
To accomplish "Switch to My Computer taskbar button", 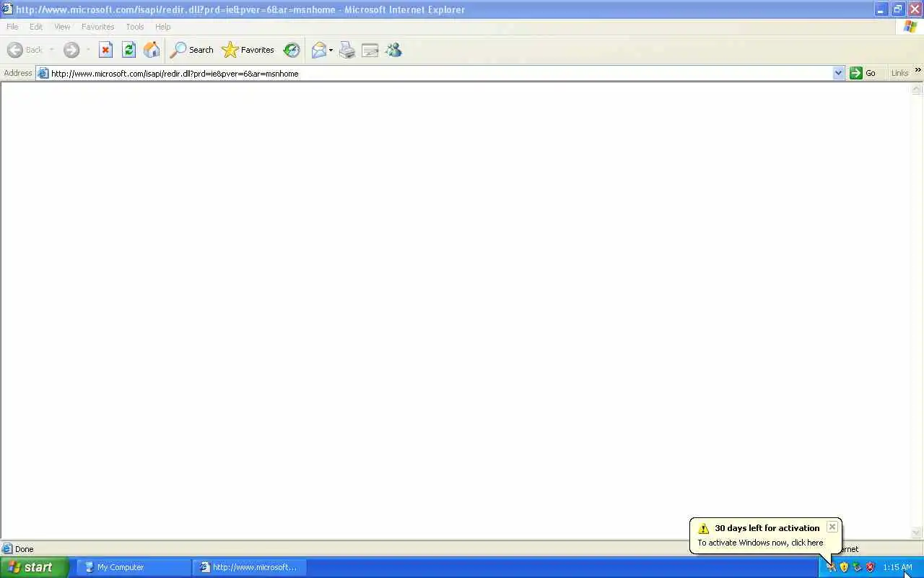I will [134, 567].
